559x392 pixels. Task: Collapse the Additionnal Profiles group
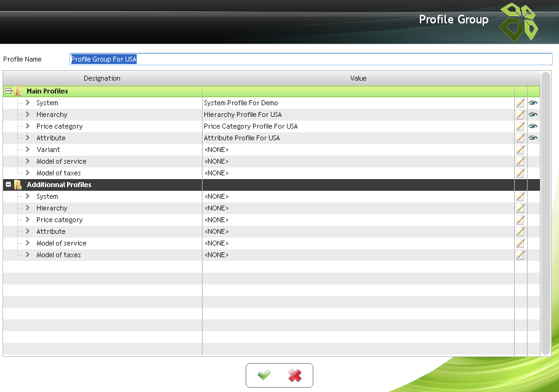(9, 185)
